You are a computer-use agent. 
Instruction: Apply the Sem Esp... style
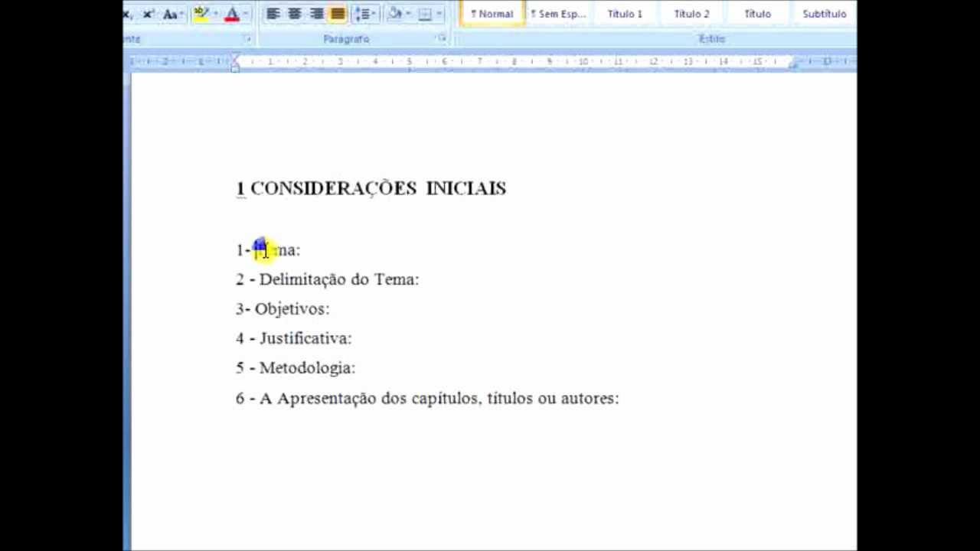(559, 14)
